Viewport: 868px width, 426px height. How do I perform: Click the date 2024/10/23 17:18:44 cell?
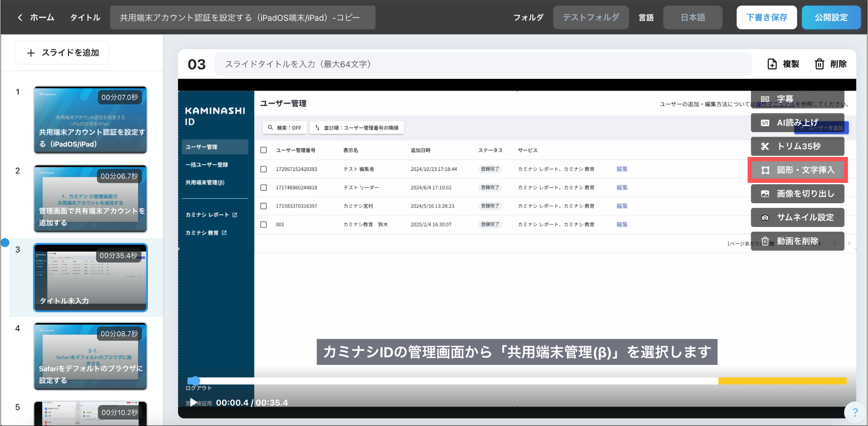coord(434,169)
